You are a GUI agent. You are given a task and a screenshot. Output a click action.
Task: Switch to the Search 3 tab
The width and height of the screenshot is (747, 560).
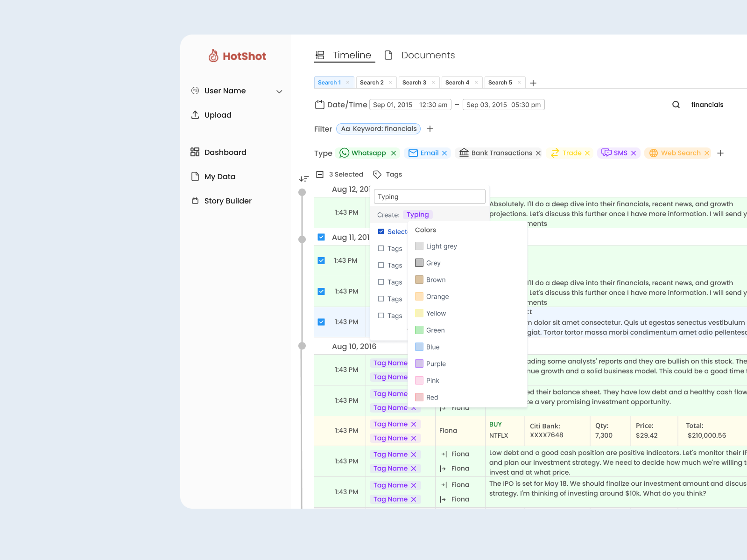pos(415,82)
